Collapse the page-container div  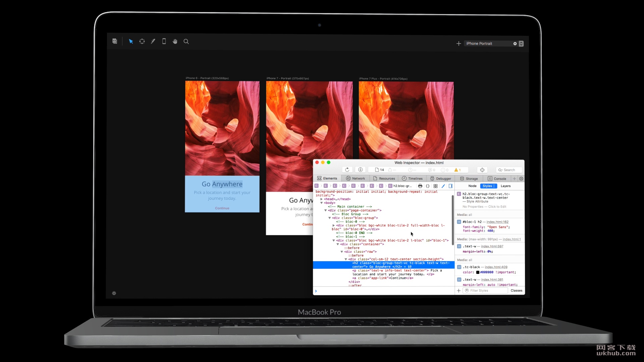tap(325, 210)
